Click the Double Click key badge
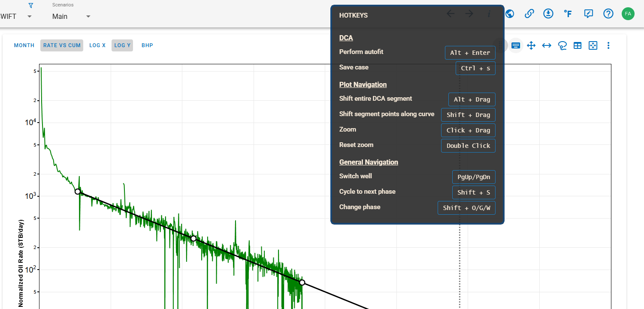The height and width of the screenshot is (309, 644). click(x=468, y=146)
